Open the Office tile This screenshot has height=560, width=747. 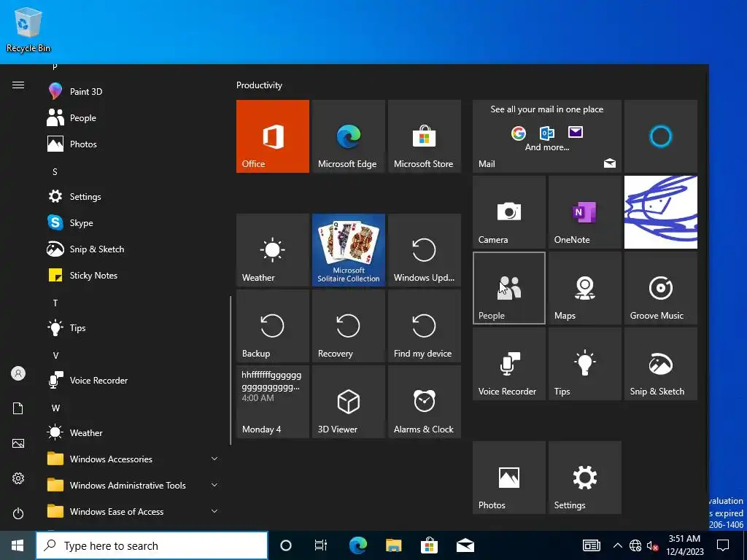tap(273, 136)
